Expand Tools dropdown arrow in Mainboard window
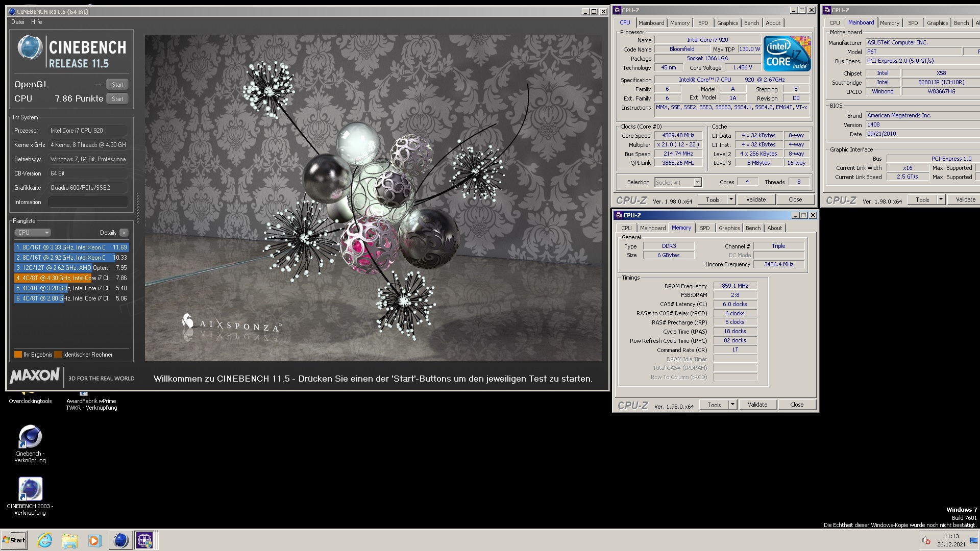 941,199
